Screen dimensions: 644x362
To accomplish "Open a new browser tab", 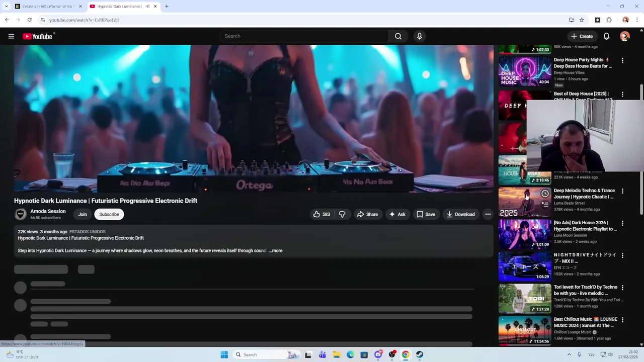I will coord(167,7).
